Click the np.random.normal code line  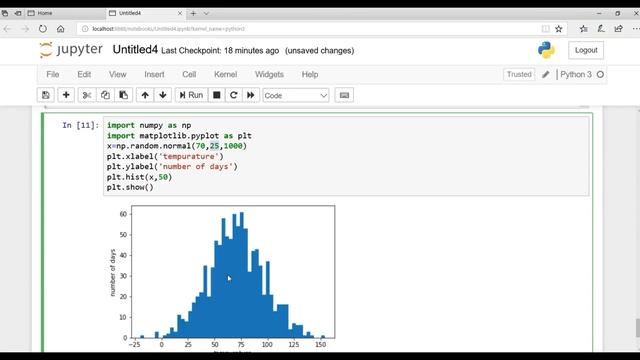[x=177, y=146]
